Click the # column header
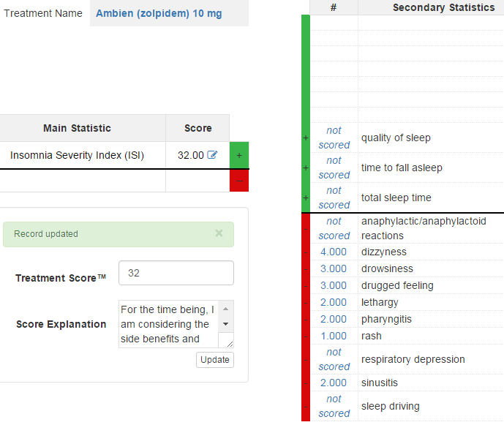 tap(334, 7)
